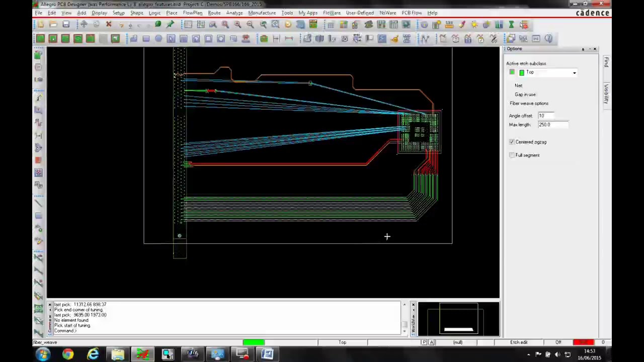Open File Explorer from the taskbar
The height and width of the screenshot is (362, 644).
click(x=118, y=354)
